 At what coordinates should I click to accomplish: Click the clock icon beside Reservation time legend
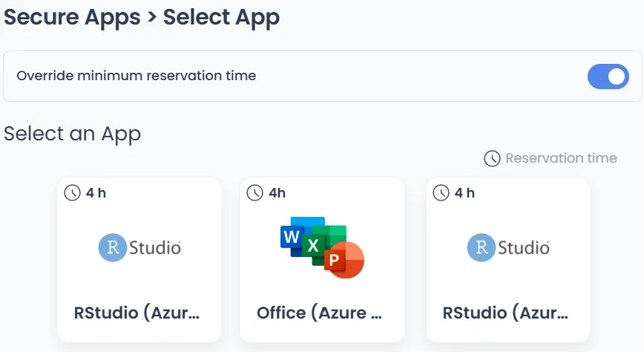(492, 158)
